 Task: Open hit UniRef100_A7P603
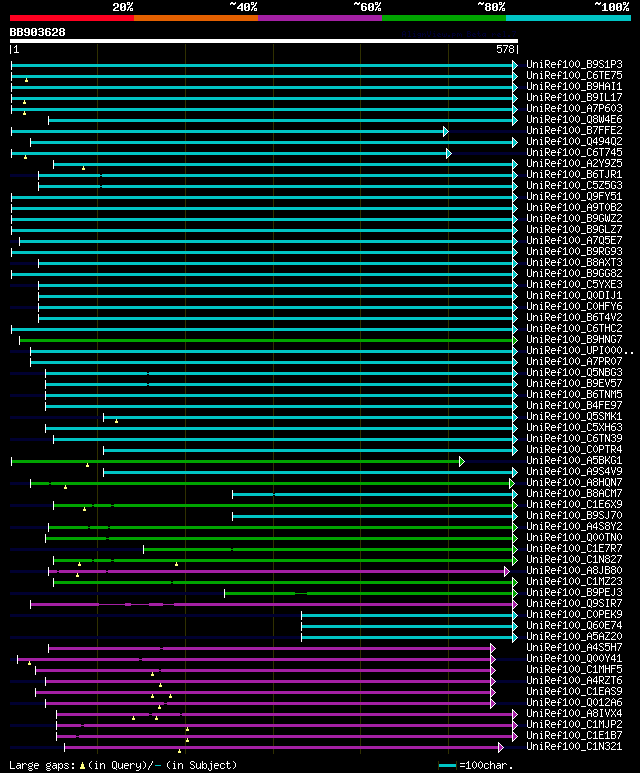(574, 108)
